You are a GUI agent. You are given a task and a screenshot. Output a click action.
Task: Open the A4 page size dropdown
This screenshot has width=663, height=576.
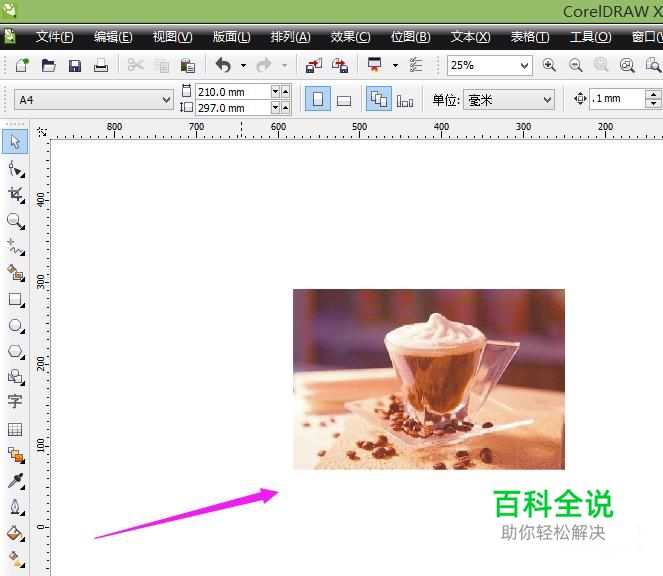coord(166,100)
